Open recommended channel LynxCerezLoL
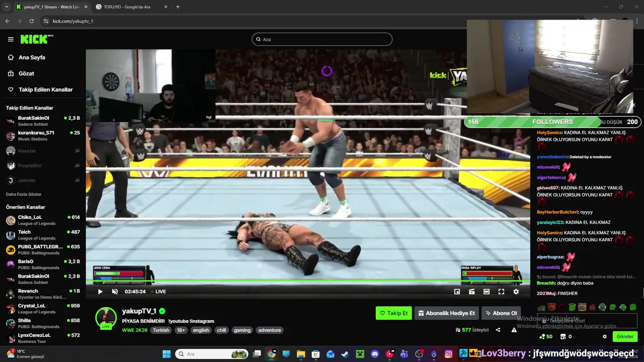 [43, 338]
